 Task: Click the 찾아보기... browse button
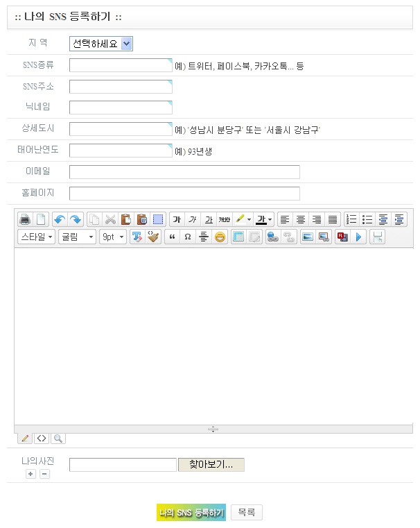click(211, 465)
